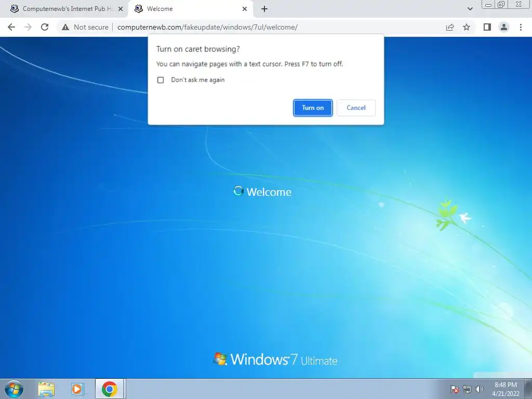532x399 pixels.
Task: Cancel the caret browsing dialog
Action: click(356, 108)
